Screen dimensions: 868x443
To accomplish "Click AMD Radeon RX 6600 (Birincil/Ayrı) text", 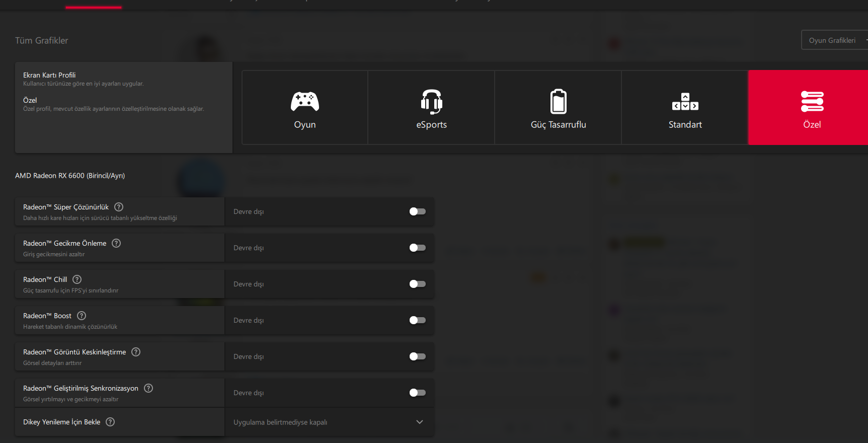I will [x=70, y=176].
